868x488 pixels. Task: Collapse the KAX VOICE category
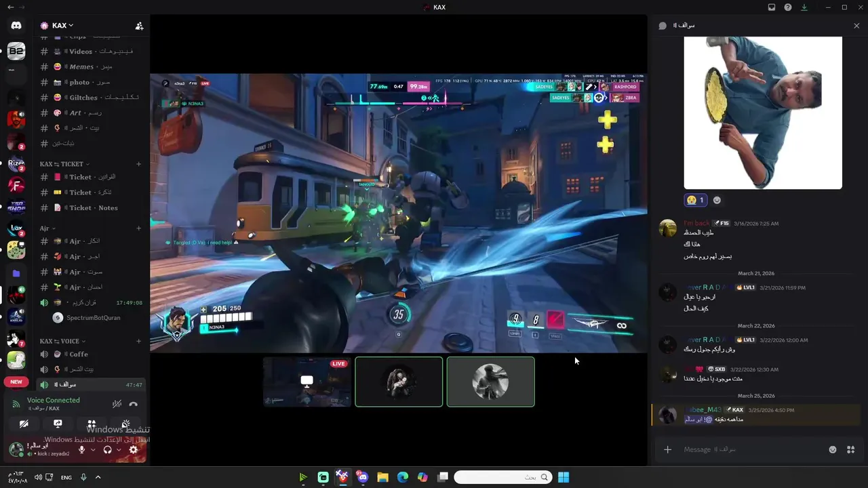[x=62, y=342]
